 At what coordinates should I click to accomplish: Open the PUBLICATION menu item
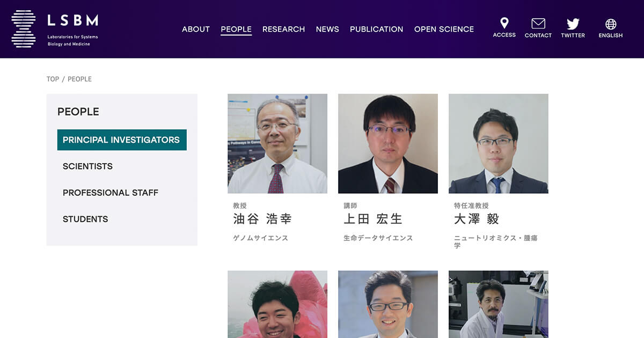click(x=376, y=30)
